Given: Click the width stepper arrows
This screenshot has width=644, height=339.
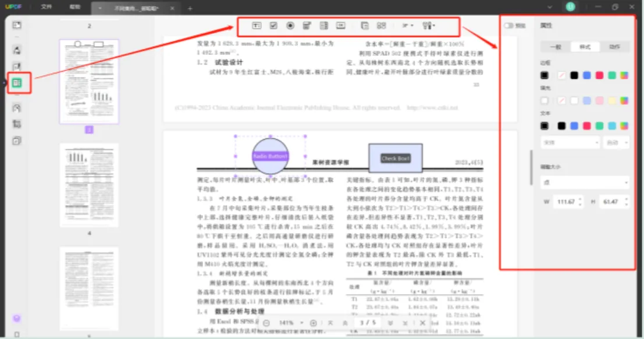Looking at the screenshot, I should click(580, 202).
